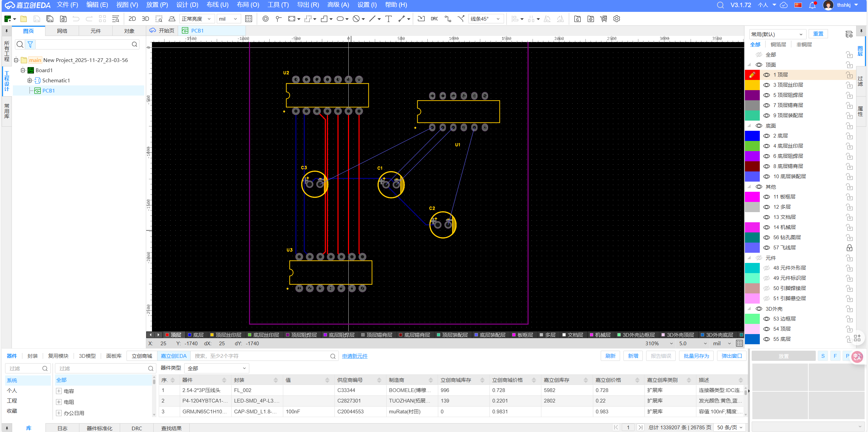868x432 pixels.
Task: Expand the Schematic1 tree node
Action: click(30, 80)
